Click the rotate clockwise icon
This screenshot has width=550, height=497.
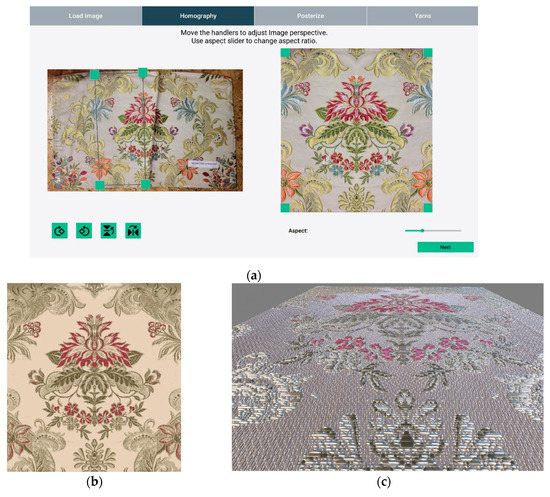point(60,231)
